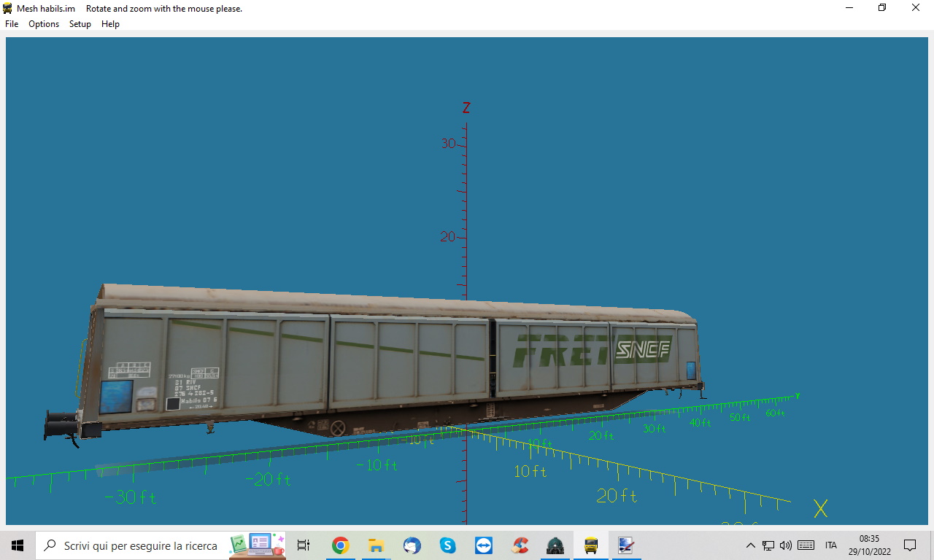Click the green -20 ft axis label

coord(268,480)
